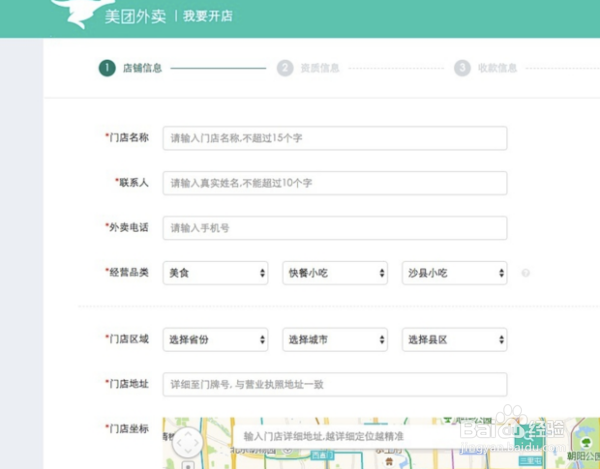The width and height of the screenshot is (600, 469).
Task: Open the 沙县小吃 dropdown
Action: [x=455, y=273]
